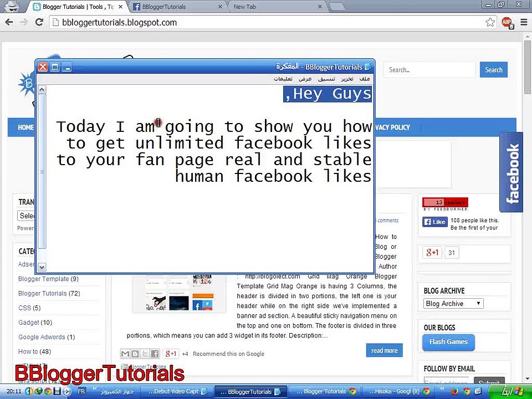Open the Blog Archive dropdown
Viewport: 532px width, 399px height.
tap(453, 304)
